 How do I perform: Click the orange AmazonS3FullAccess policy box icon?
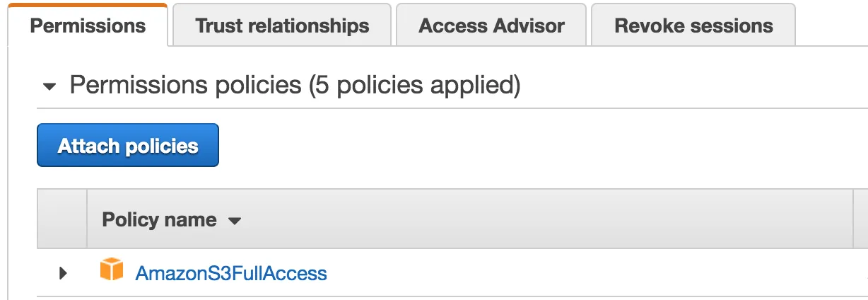click(111, 270)
